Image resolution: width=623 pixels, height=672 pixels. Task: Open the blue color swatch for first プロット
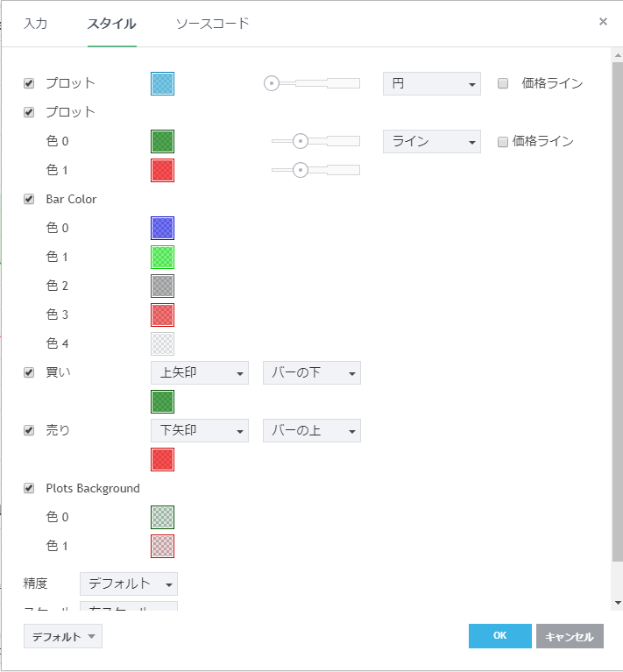[x=163, y=83]
